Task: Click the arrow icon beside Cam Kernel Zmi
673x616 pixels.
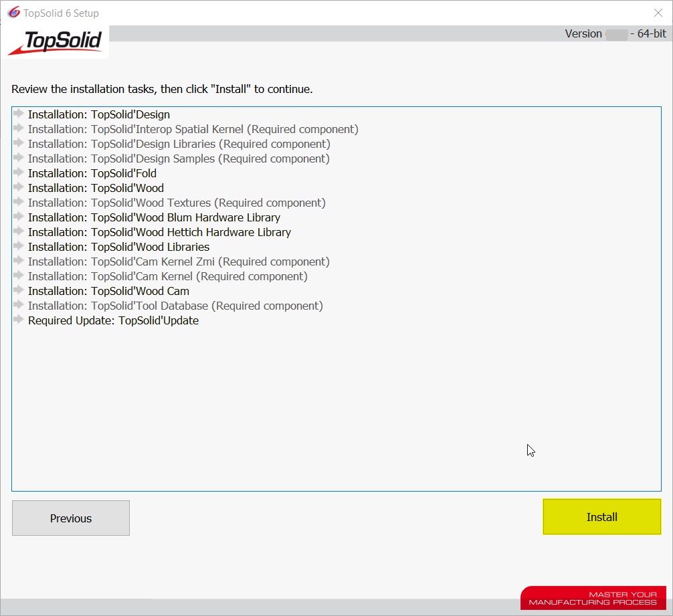Action: click(19, 260)
